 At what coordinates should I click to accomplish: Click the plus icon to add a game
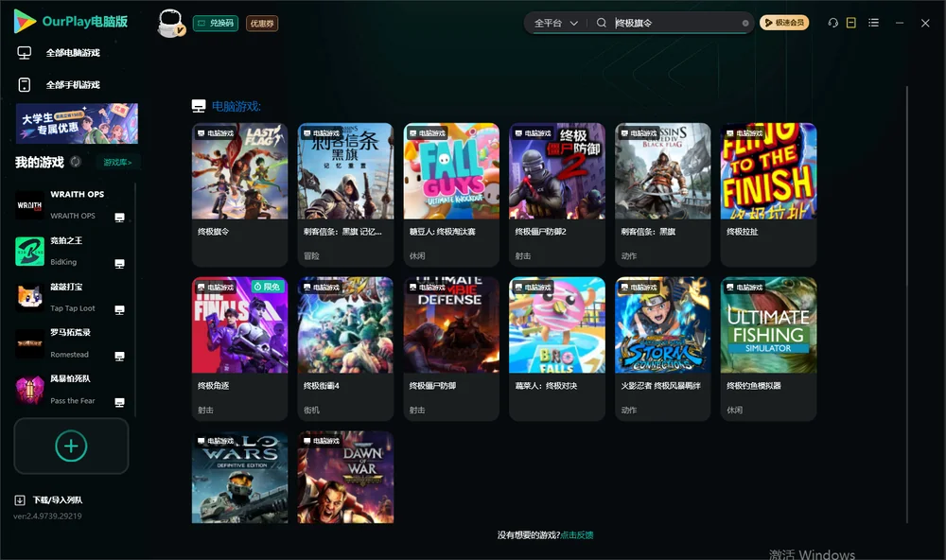pos(71,446)
